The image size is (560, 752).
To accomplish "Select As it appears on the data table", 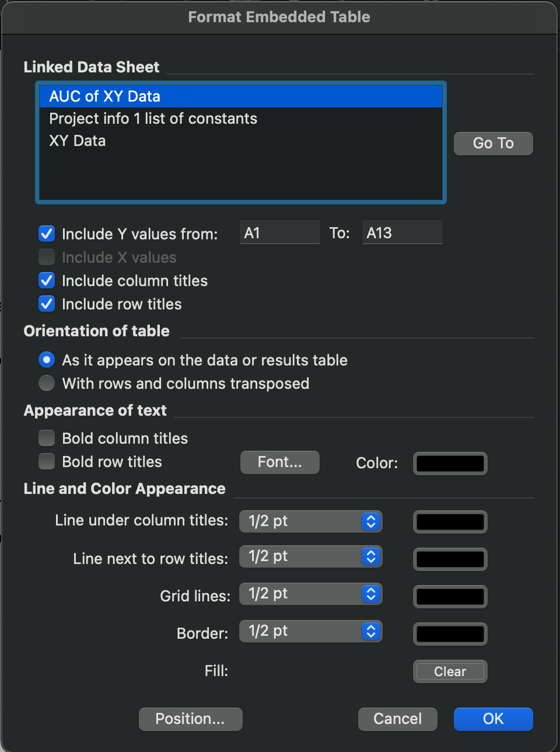I will 46,360.
